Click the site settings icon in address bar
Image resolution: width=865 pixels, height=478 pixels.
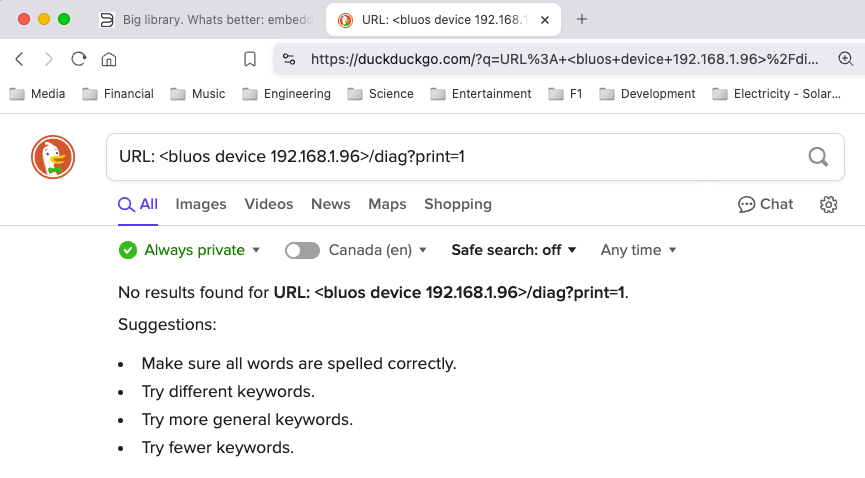[289, 59]
